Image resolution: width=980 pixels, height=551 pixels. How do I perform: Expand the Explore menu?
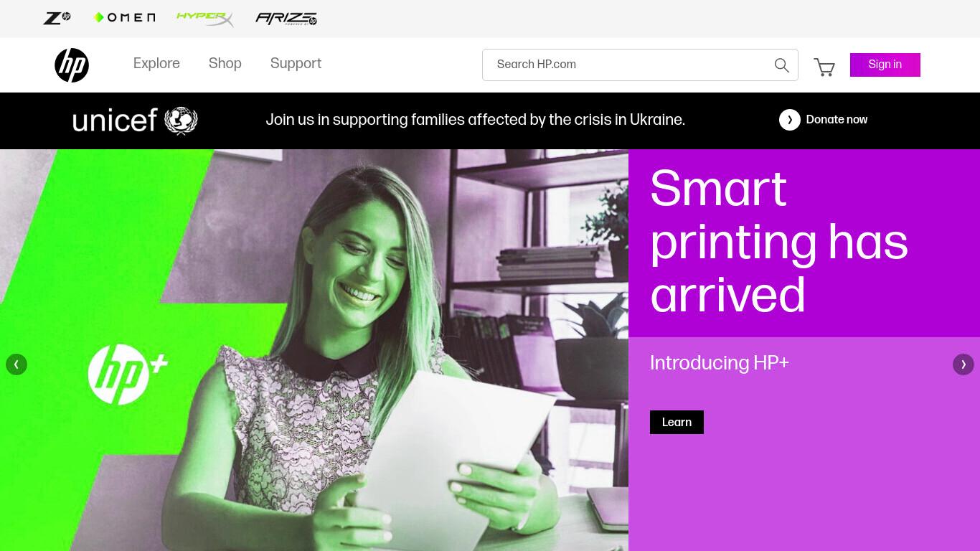click(x=156, y=64)
